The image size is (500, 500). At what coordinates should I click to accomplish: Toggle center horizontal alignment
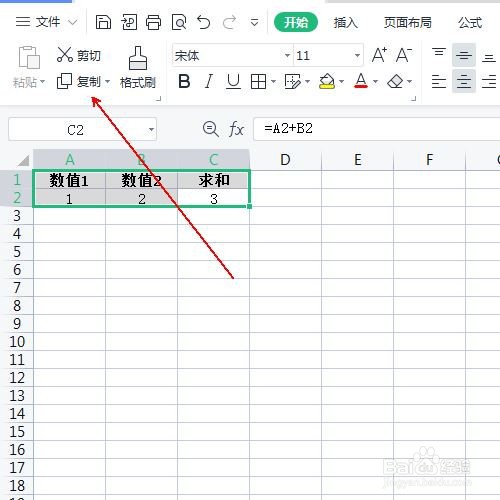(464, 81)
